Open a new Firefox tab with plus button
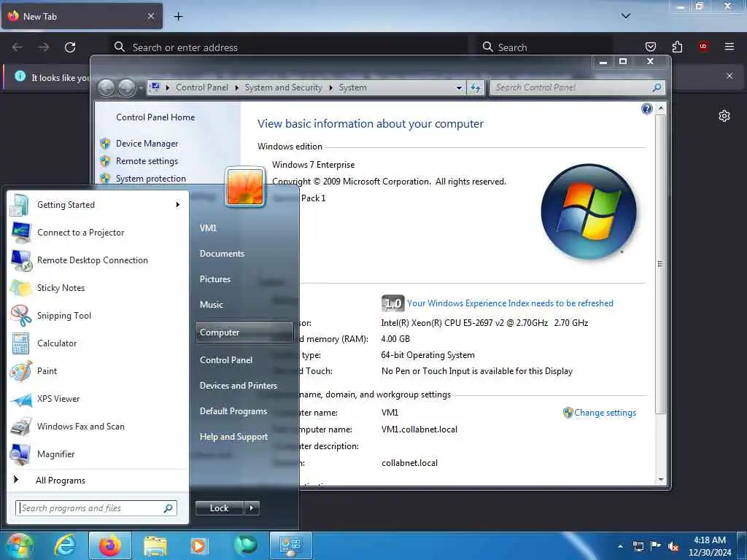This screenshot has width=747, height=560. pos(178,17)
